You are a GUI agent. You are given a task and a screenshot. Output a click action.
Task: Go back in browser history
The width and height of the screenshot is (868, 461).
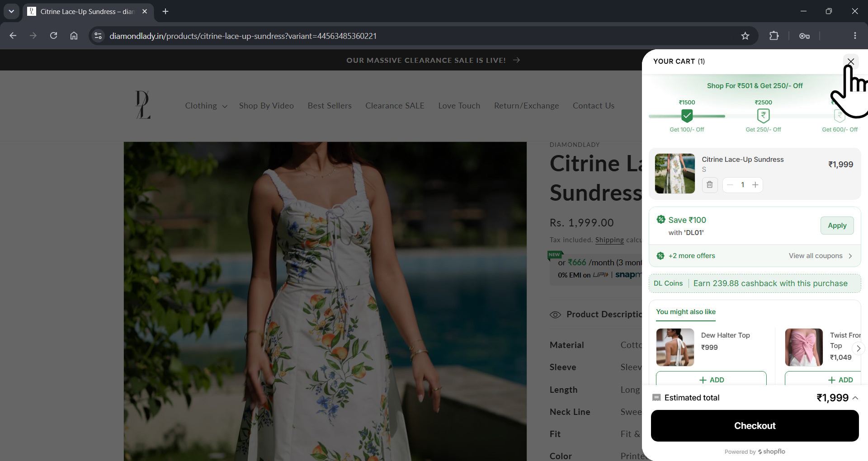[x=13, y=36]
